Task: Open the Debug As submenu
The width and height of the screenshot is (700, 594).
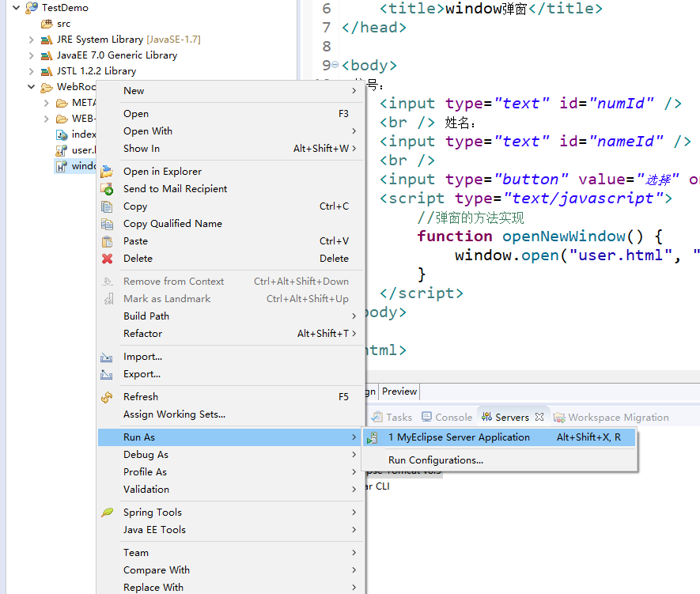Action: [230, 455]
